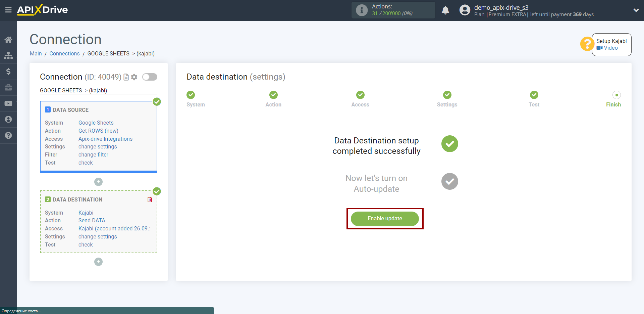Open the profile sidebar icon

point(8,119)
